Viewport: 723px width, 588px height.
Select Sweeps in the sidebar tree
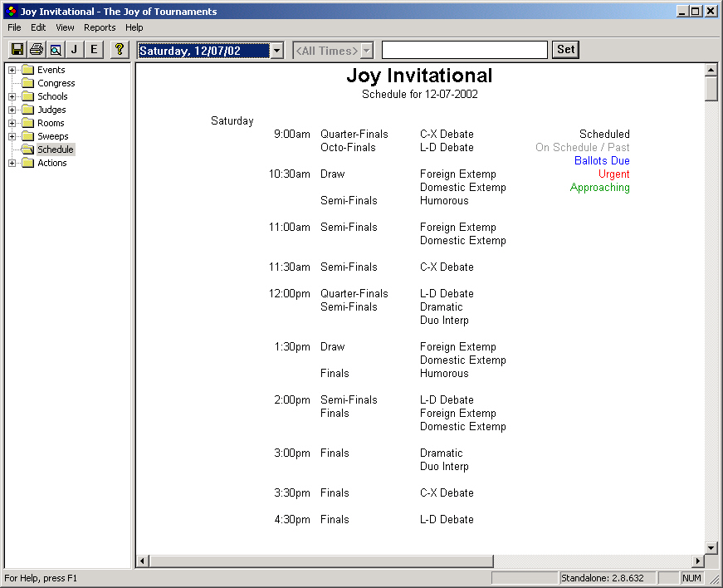(x=50, y=136)
